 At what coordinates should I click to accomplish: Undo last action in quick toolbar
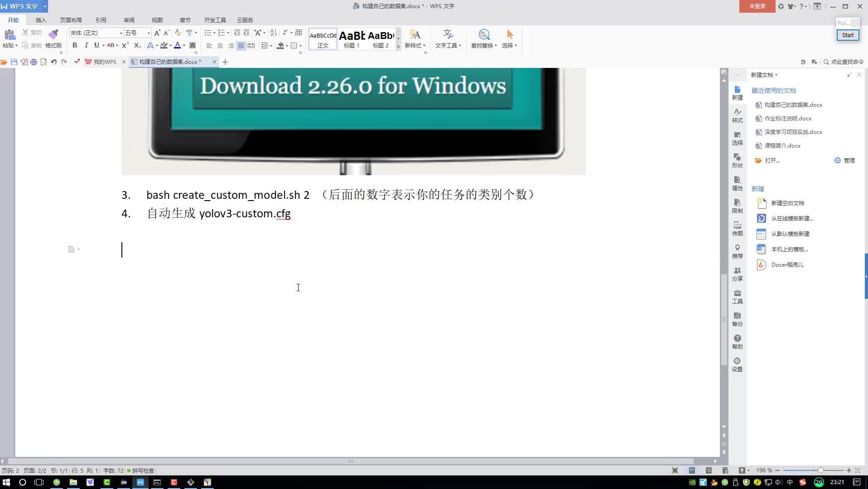tap(54, 62)
